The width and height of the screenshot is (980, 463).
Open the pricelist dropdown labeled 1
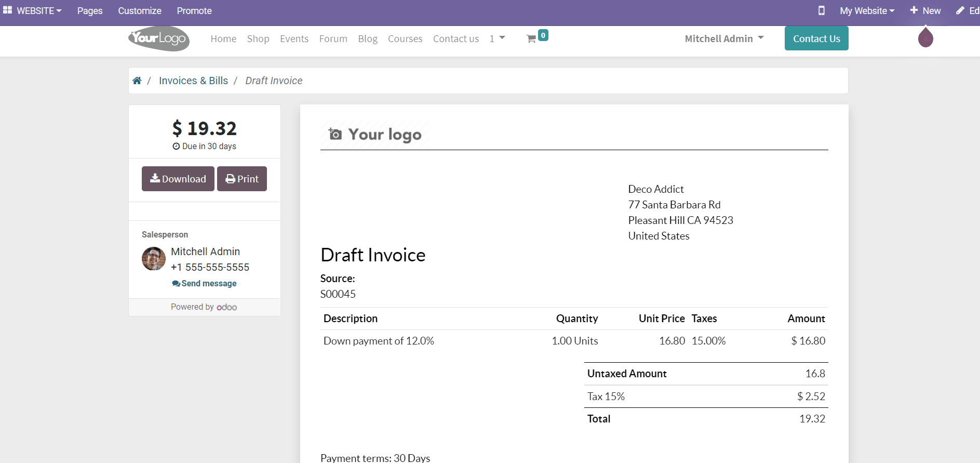coord(497,39)
